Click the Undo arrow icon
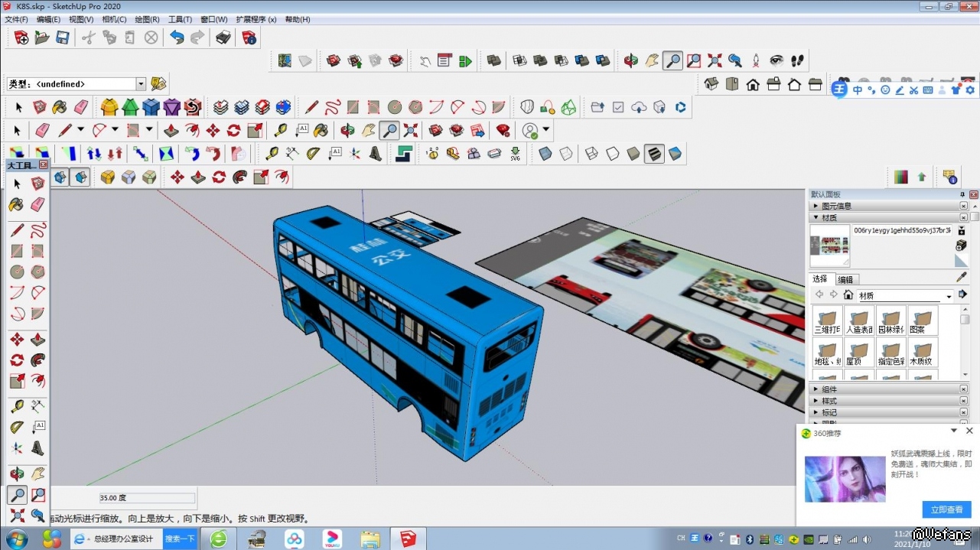980x550 pixels. 177,37
